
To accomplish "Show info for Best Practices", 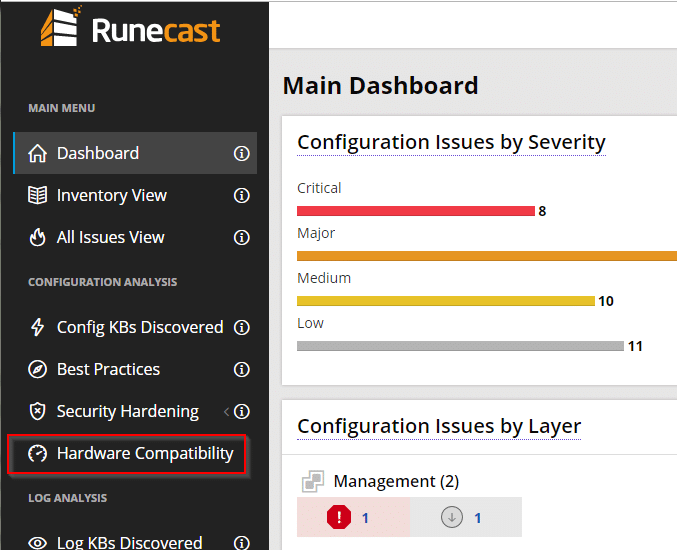I will click(x=241, y=369).
